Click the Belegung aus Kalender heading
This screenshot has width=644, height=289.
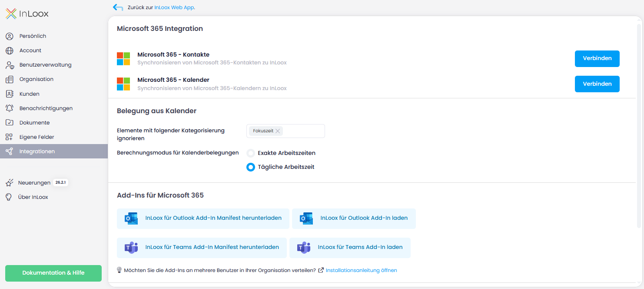(x=157, y=111)
